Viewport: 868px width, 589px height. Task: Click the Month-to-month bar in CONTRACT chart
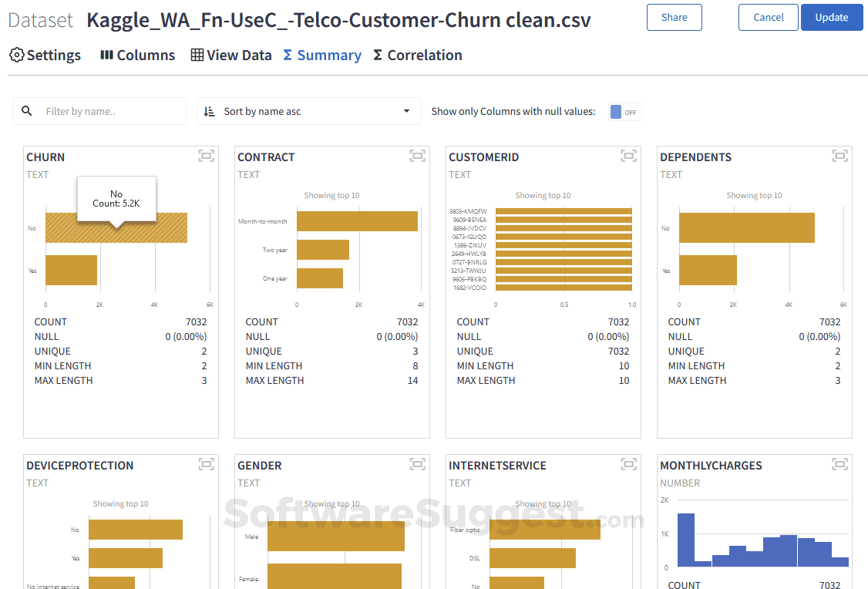coord(357,221)
